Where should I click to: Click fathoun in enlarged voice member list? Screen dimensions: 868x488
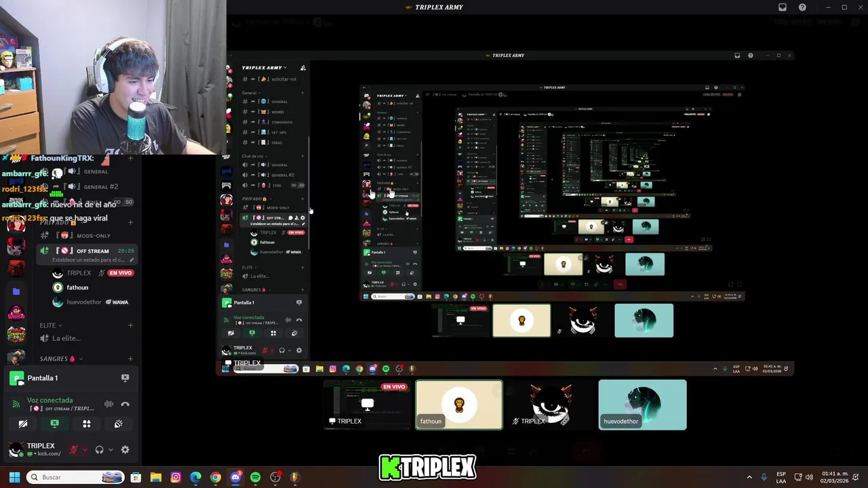click(x=77, y=287)
